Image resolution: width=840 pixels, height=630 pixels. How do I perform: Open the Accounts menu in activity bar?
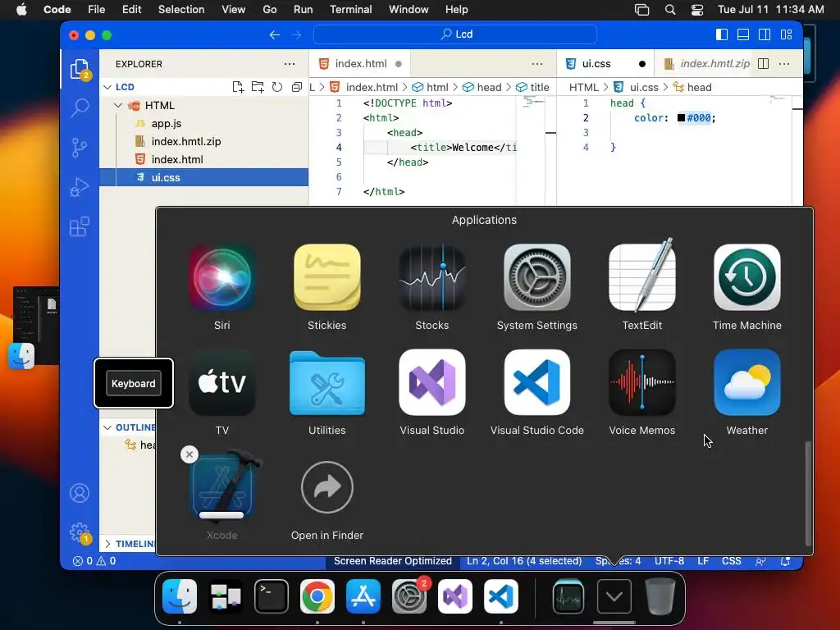coord(80,493)
